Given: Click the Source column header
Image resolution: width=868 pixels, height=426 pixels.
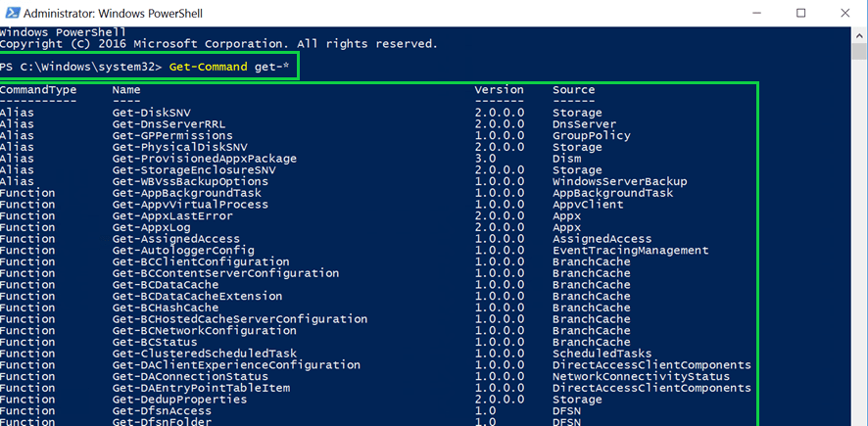Looking at the screenshot, I should tap(573, 90).
